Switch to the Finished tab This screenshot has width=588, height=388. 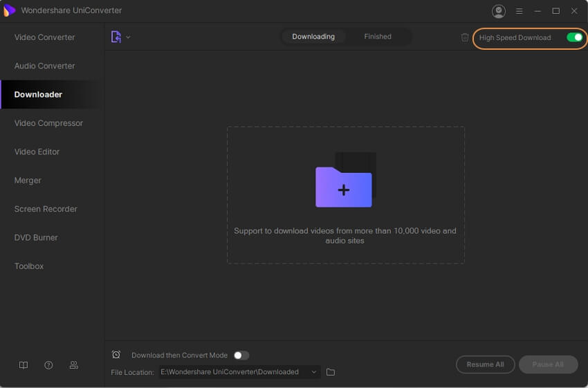click(x=378, y=37)
